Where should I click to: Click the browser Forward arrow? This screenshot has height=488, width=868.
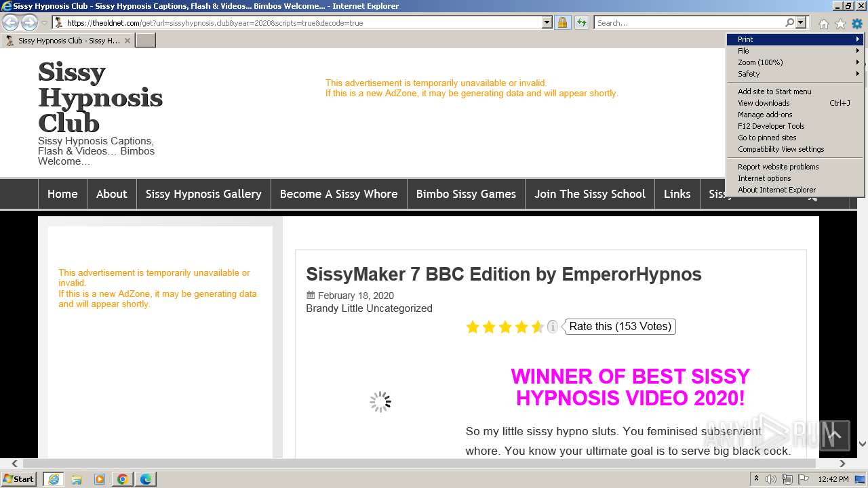(x=29, y=22)
